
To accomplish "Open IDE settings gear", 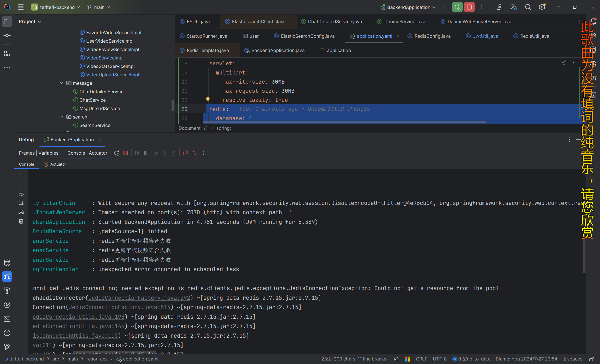I will tap(542, 7).
